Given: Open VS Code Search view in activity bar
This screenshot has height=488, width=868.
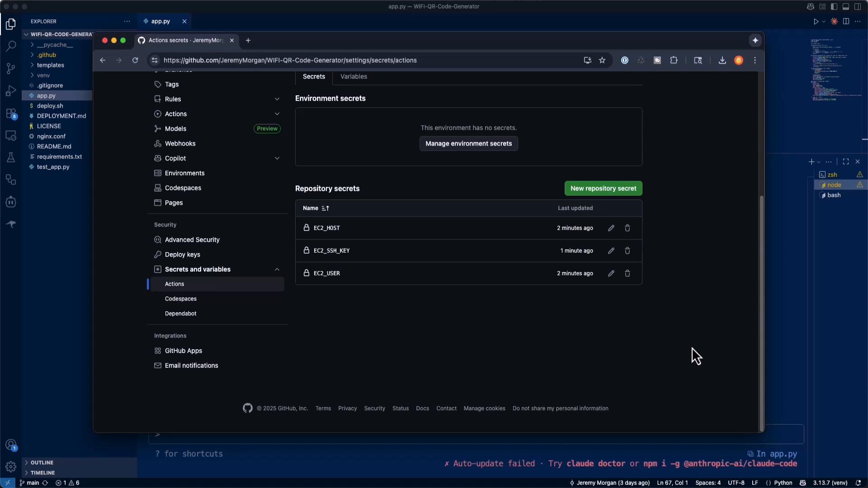Looking at the screenshot, I should point(11,46).
